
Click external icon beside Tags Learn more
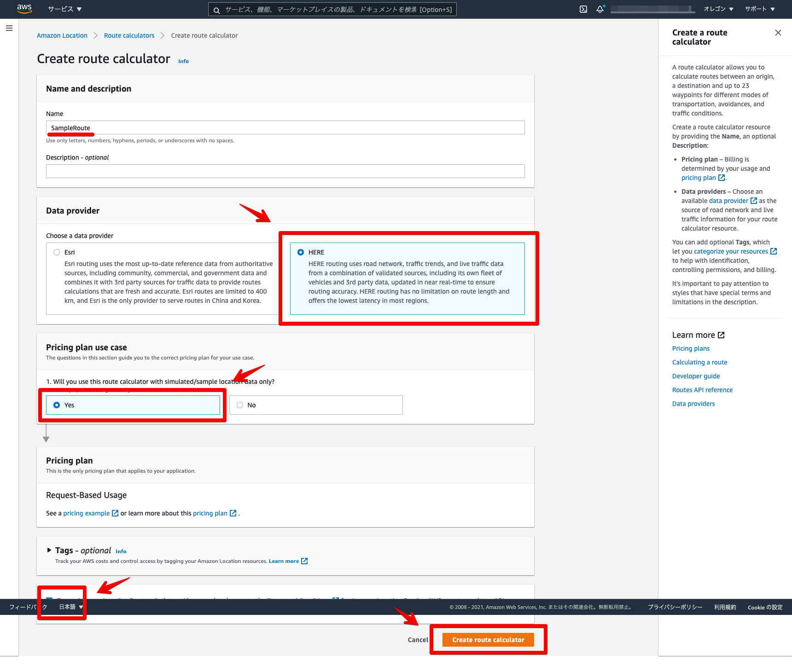(304, 561)
